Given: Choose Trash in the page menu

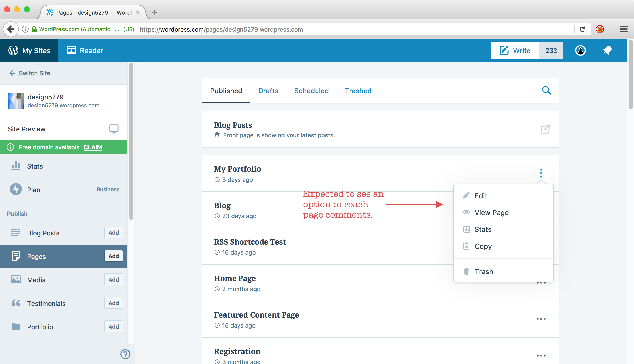Looking at the screenshot, I should 484,272.
